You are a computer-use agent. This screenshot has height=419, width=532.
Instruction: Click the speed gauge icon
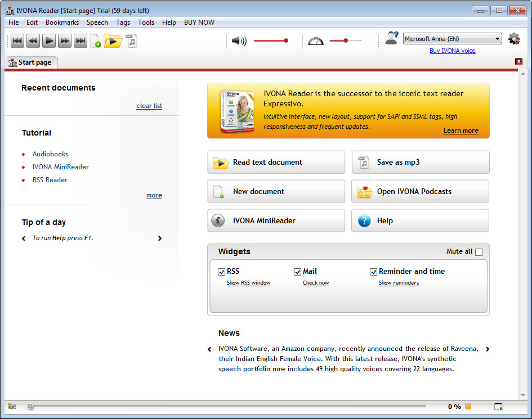(x=315, y=41)
